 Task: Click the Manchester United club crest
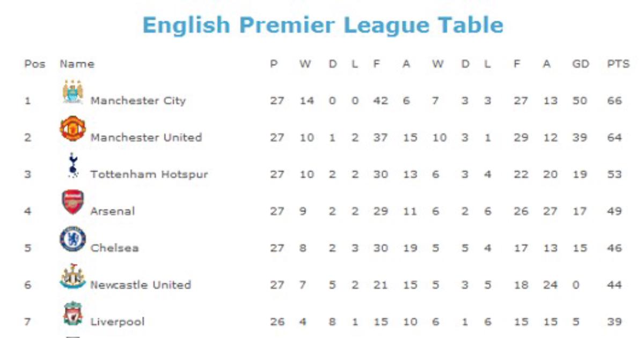tap(72, 129)
